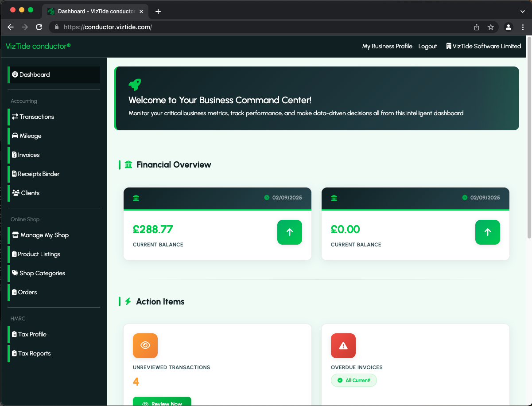532x406 pixels.
Task: Open Receipts Binder in the sidebar
Action: [54, 174]
